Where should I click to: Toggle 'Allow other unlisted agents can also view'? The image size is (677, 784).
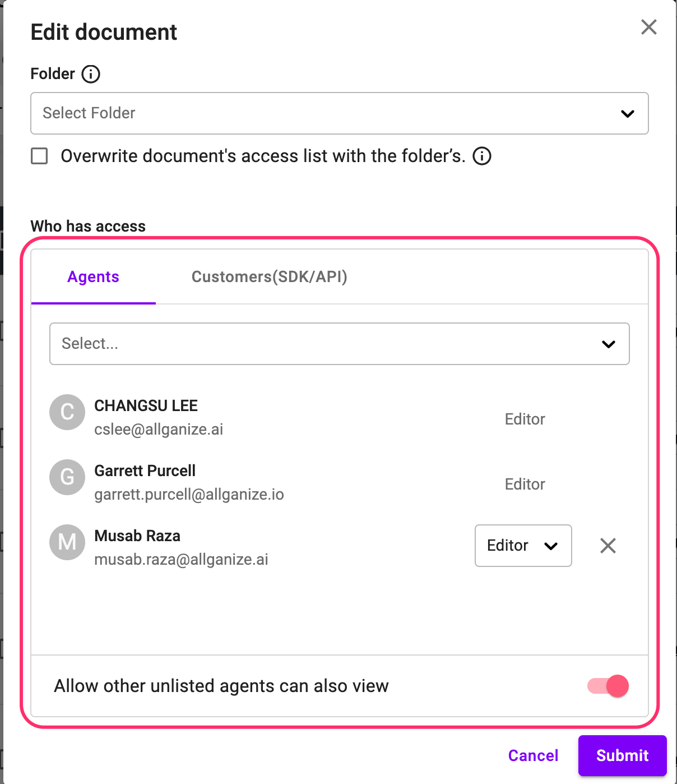pyautogui.click(x=605, y=685)
